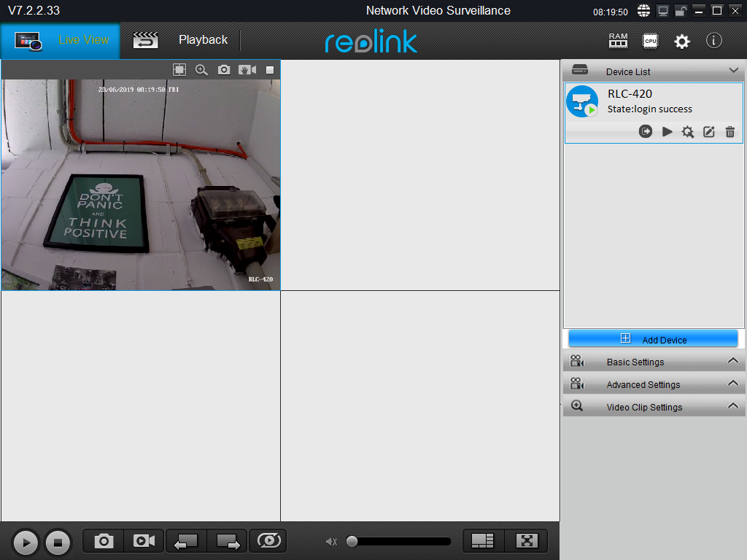747x560 pixels.
Task: Log out of the RLC-420 device
Action: click(x=646, y=132)
